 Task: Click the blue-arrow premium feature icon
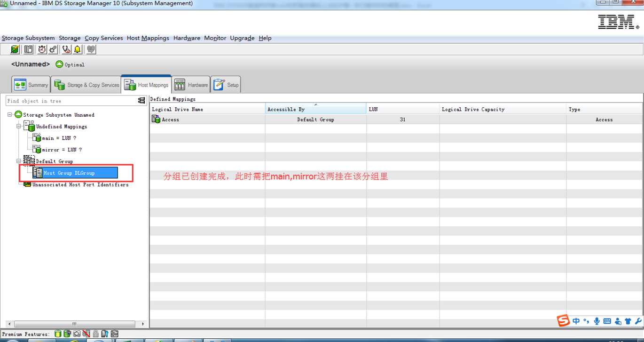(105, 334)
